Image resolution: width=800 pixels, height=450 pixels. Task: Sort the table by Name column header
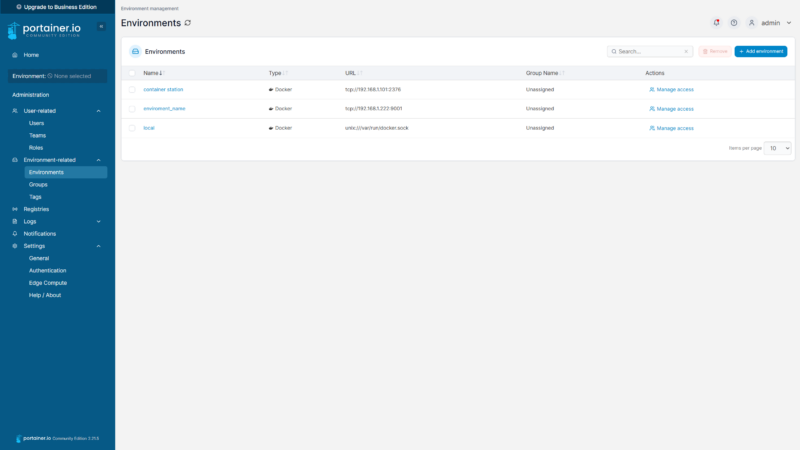pos(152,73)
